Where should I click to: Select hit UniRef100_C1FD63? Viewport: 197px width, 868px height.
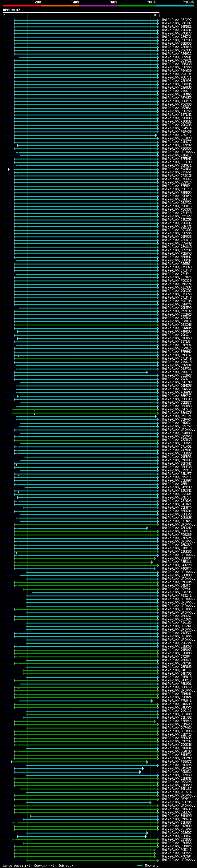click(176, 338)
